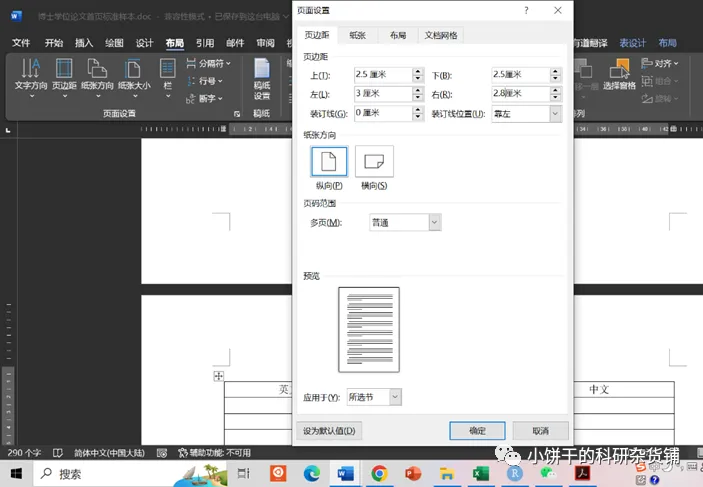This screenshot has width=703, height=487.
Task: Click the 左(L) left margin field
Action: click(x=383, y=94)
